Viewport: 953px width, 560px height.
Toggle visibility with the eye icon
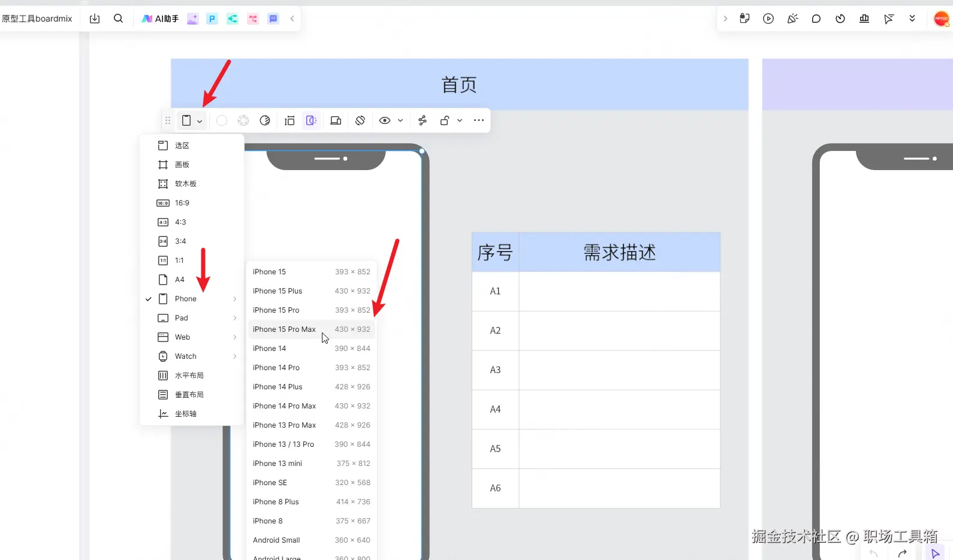click(x=385, y=120)
